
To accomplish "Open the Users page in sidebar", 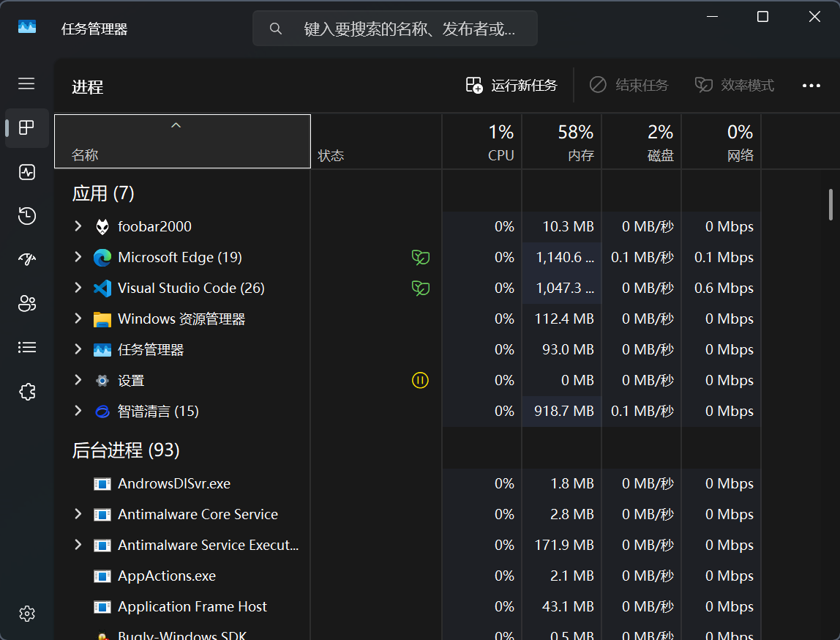I will coord(27,304).
